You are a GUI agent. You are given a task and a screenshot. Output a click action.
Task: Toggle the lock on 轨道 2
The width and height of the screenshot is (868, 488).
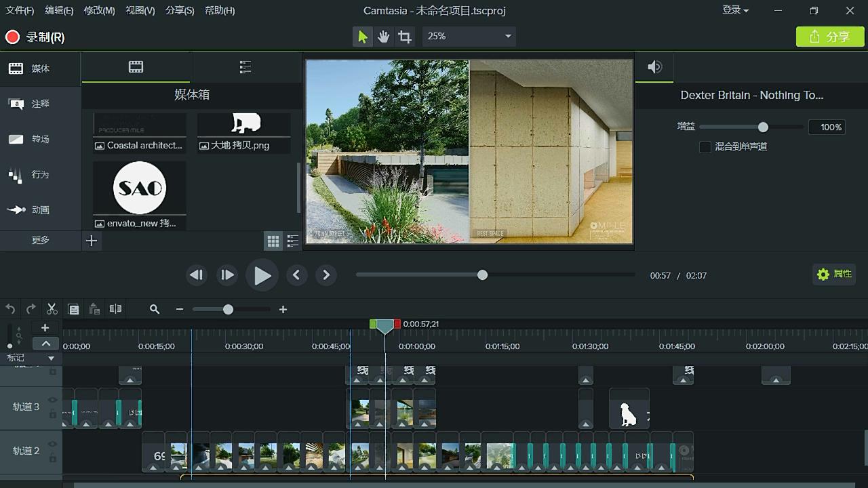53,457
